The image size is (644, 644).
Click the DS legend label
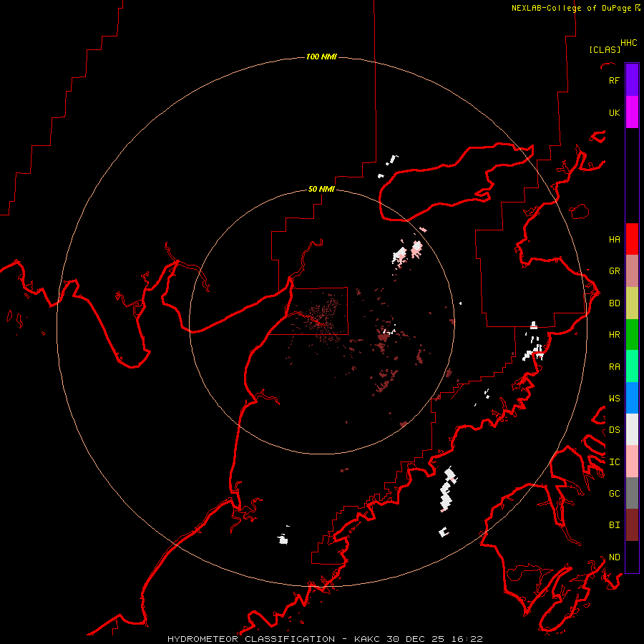pos(614,430)
